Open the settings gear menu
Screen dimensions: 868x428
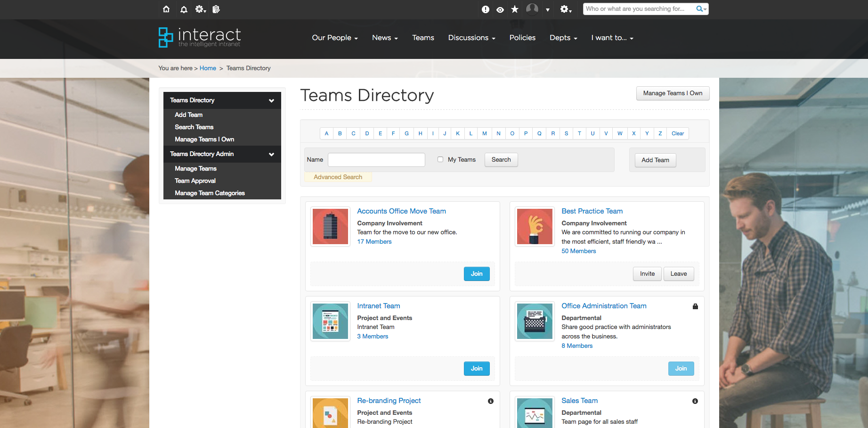pyautogui.click(x=566, y=9)
